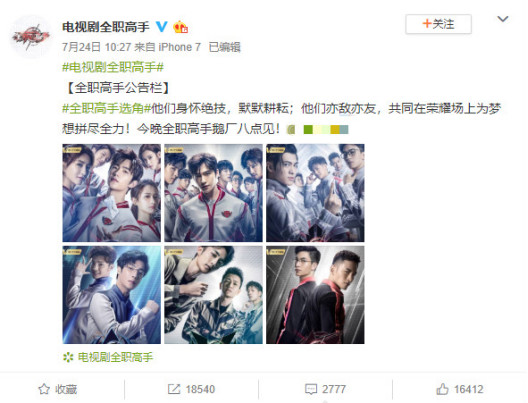
Task: Open the green 电视剧全职高手 super topic tag
Action: point(108,357)
